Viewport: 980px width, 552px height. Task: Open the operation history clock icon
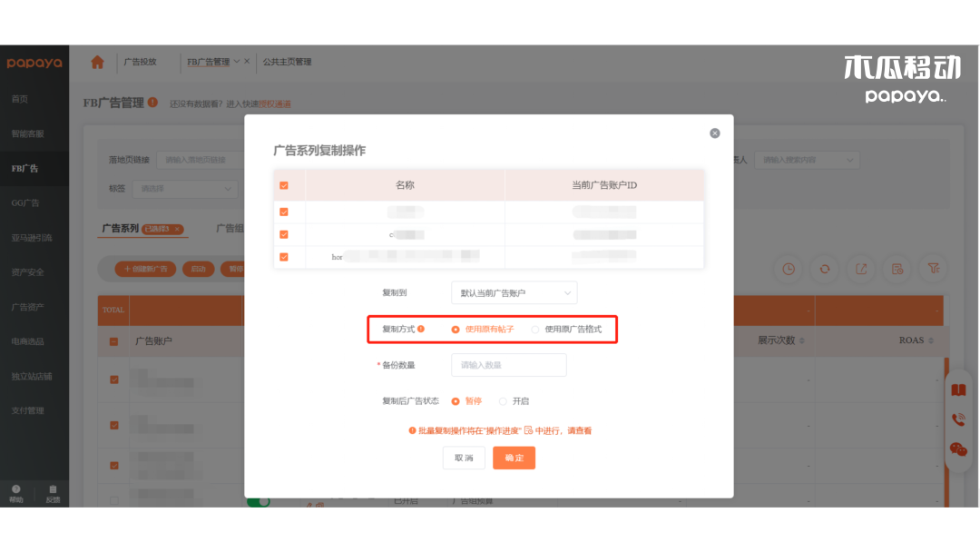(x=788, y=269)
